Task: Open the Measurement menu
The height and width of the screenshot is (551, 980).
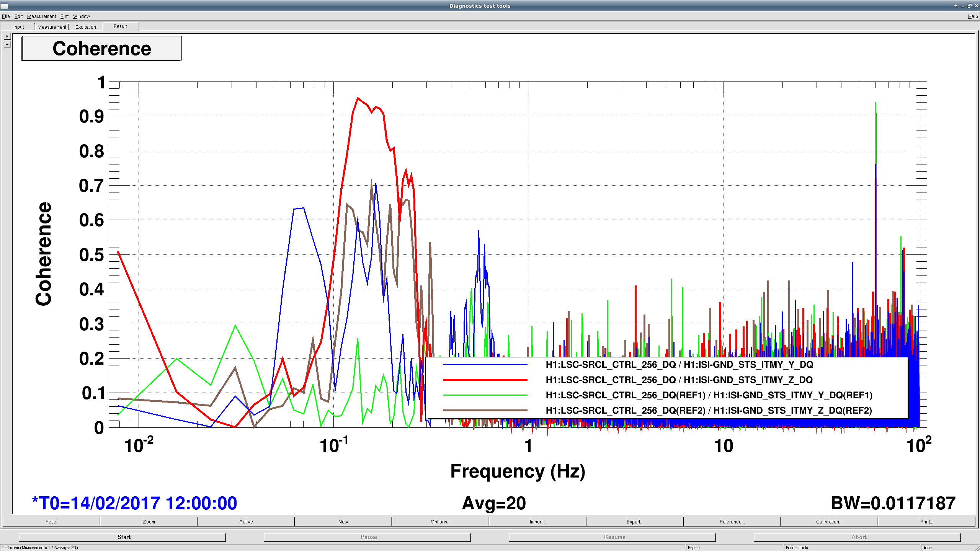Action: (41, 16)
